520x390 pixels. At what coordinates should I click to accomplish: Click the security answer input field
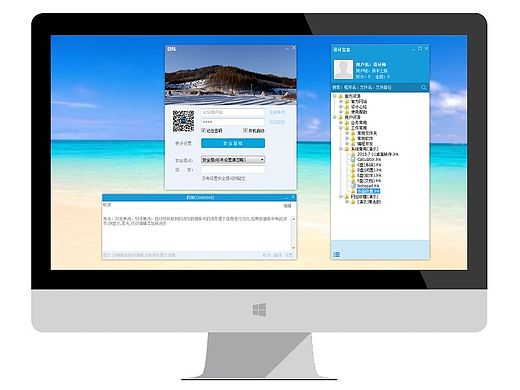click(233, 170)
